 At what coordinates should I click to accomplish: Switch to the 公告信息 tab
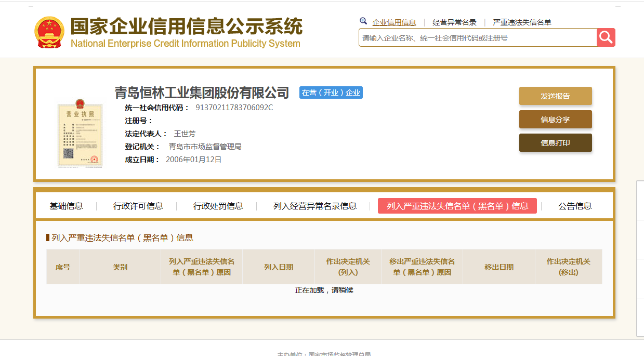tap(575, 206)
